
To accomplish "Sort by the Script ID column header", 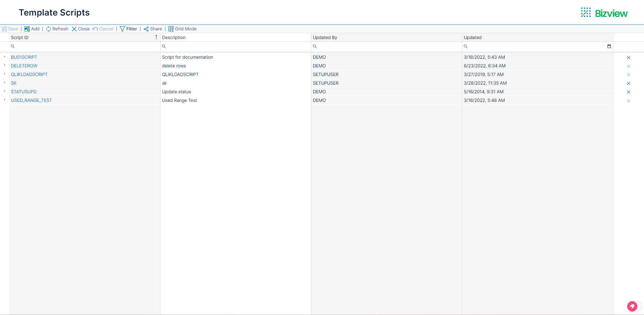I will coord(85,37).
